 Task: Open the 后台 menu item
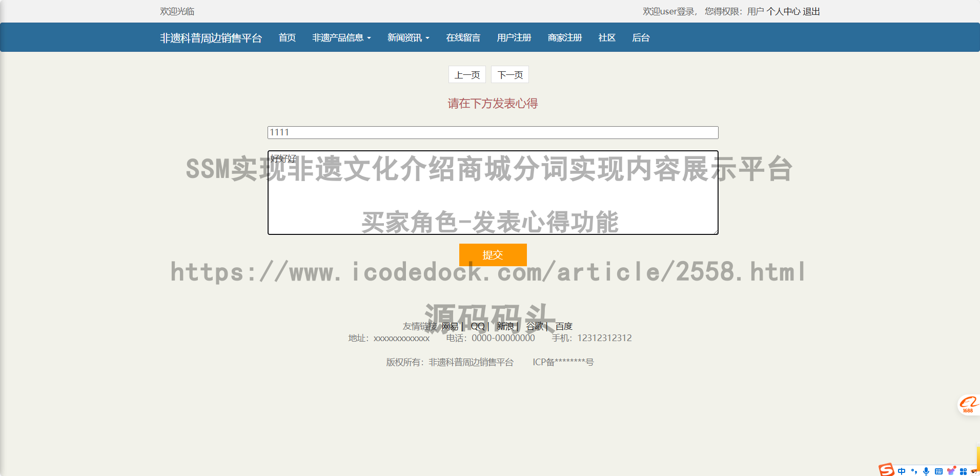[640, 37]
